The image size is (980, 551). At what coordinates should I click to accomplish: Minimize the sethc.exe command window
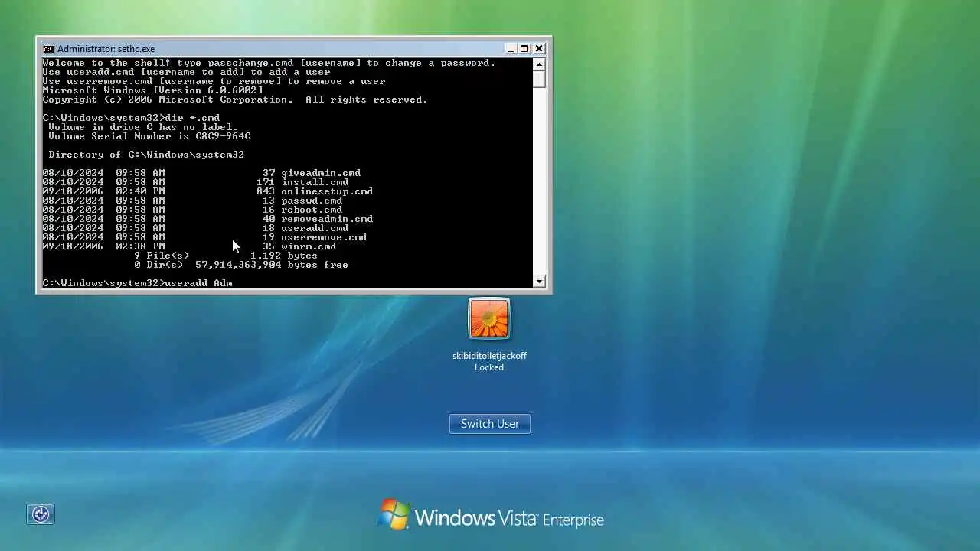tap(511, 48)
